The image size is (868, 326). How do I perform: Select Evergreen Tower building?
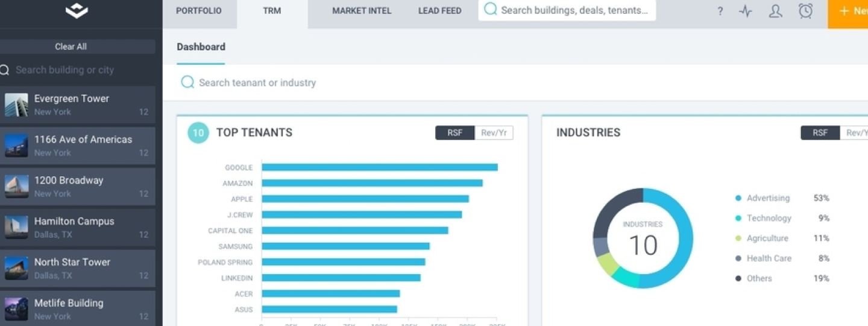click(x=78, y=105)
